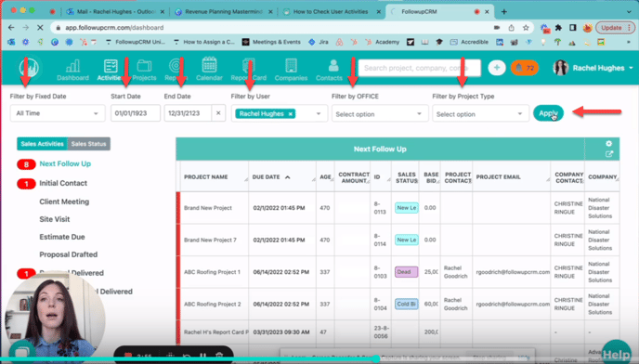Expand the Filter by User dropdown arrow
639x364 pixels.
319,113
